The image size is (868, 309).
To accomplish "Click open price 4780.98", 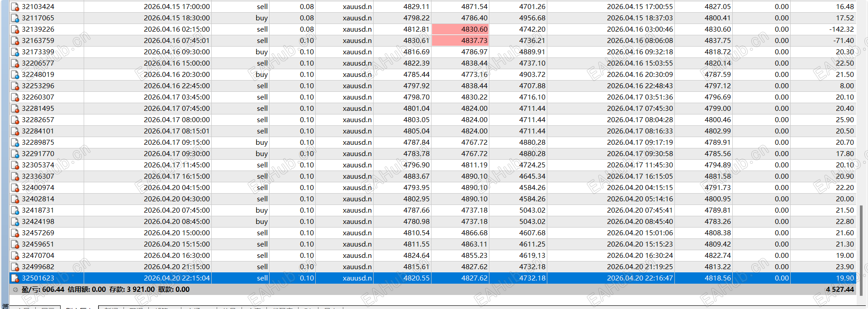I will (417, 222).
